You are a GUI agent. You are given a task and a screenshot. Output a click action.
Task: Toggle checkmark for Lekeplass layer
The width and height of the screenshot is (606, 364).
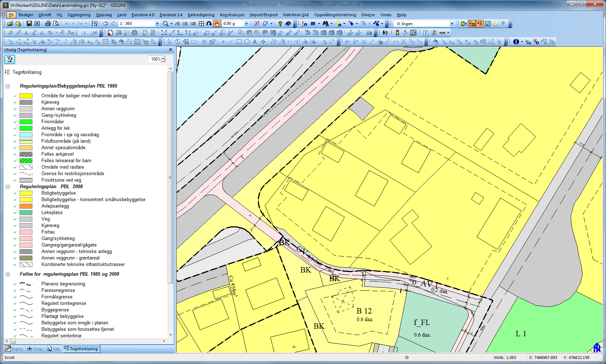tap(15, 213)
